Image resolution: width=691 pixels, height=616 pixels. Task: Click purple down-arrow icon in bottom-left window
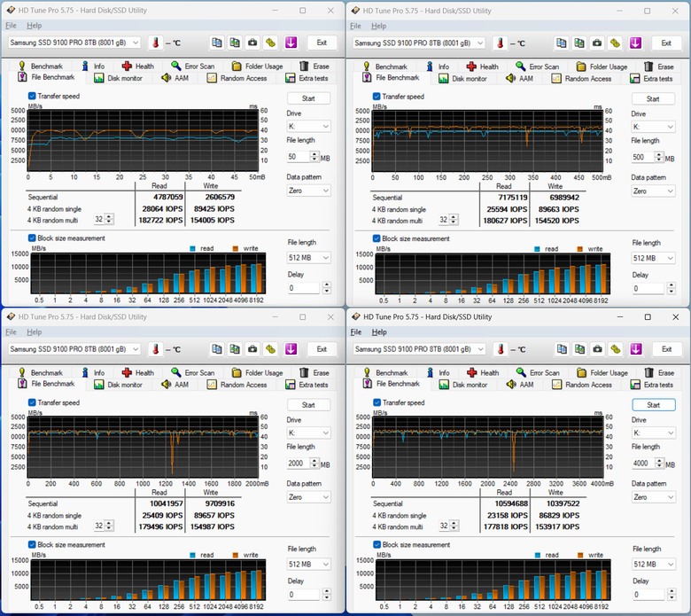[291, 349]
